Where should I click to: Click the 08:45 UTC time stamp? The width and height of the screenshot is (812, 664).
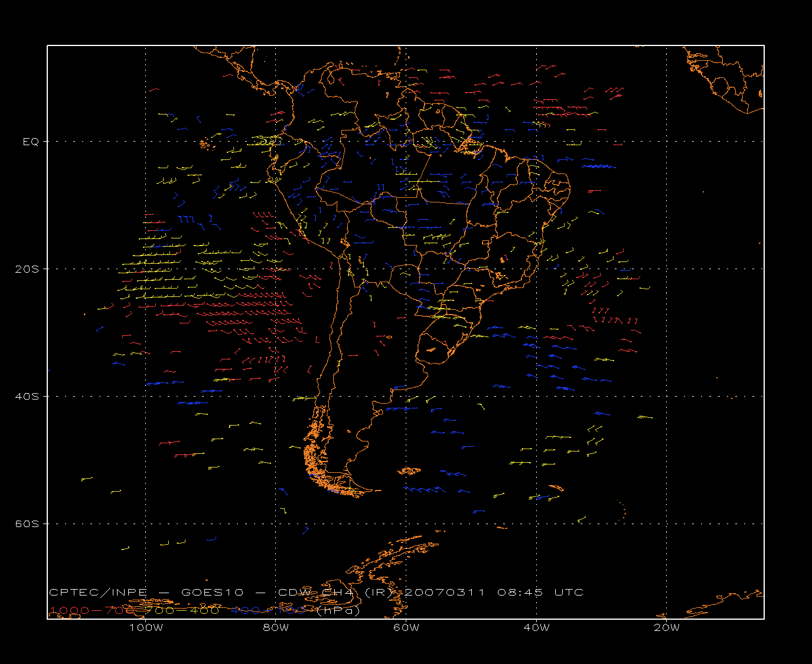pyautogui.click(x=540, y=593)
